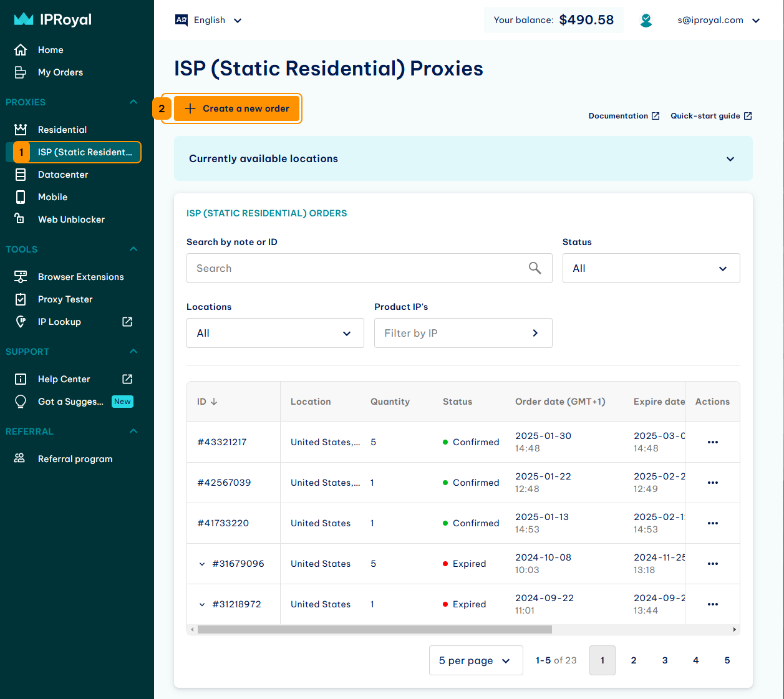Expand order row #31218972
The height and width of the screenshot is (699, 784).
pyautogui.click(x=202, y=604)
